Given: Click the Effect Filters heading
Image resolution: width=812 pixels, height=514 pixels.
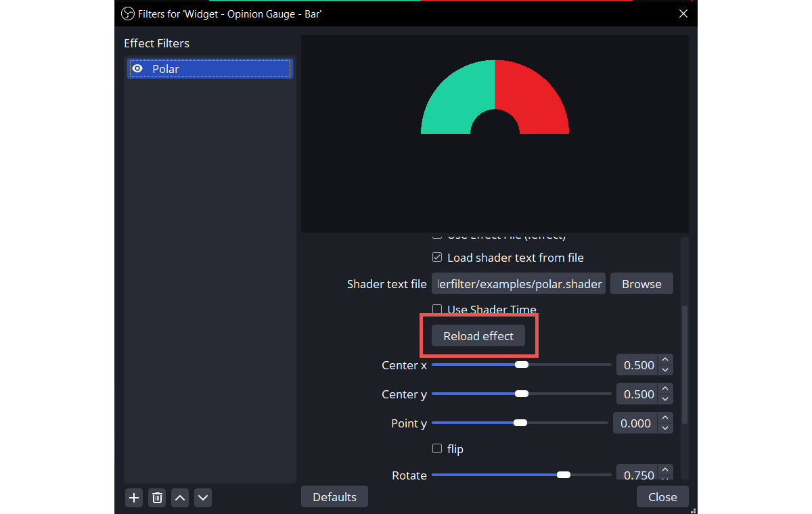Looking at the screenshot, I should [x=156, y=43].
